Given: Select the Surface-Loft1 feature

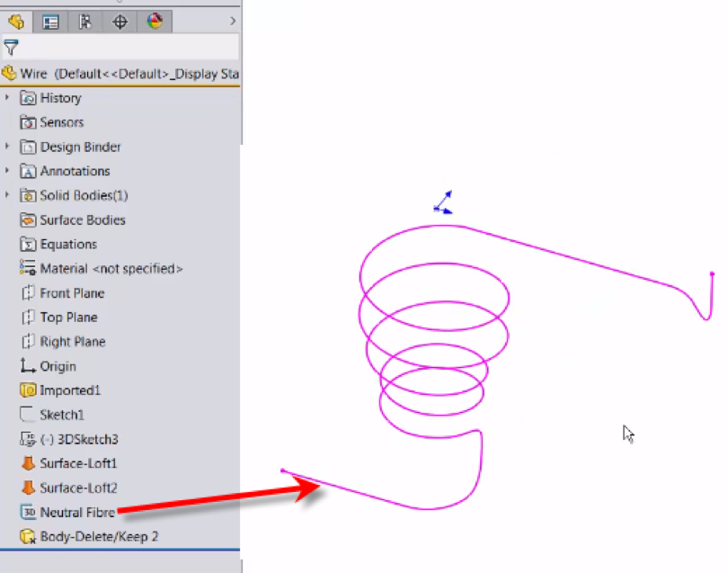Looking at the screenshot, I should coord(78,463).
